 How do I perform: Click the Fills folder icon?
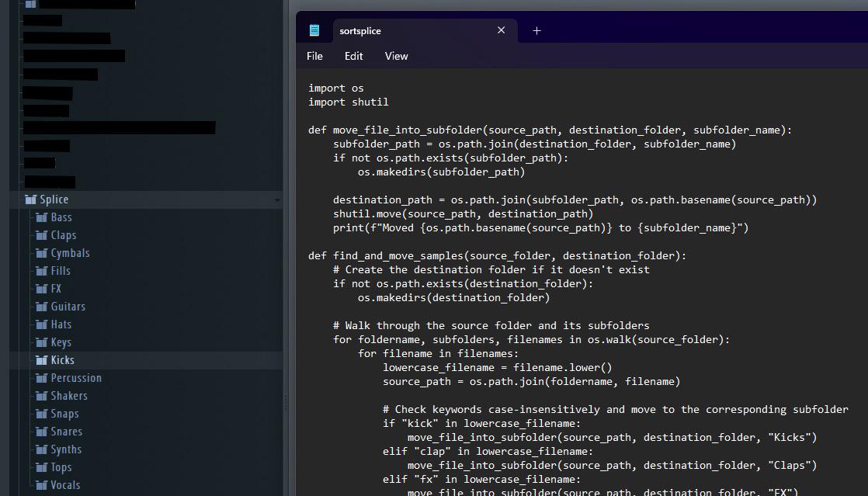40,270
